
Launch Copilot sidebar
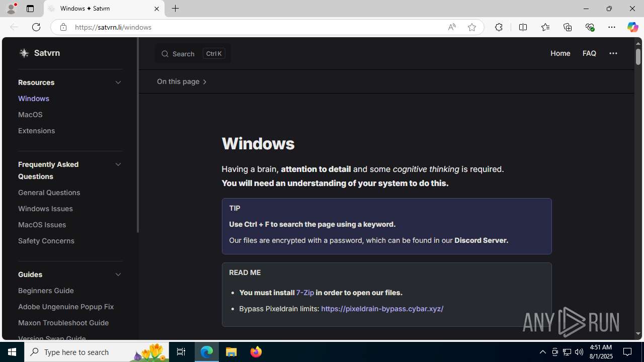coord(632,27)
